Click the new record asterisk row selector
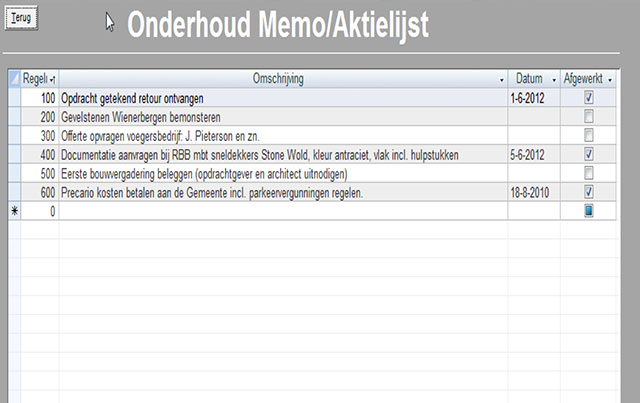The width and height of the screenshot is (640, 403). tap(13, 211)
